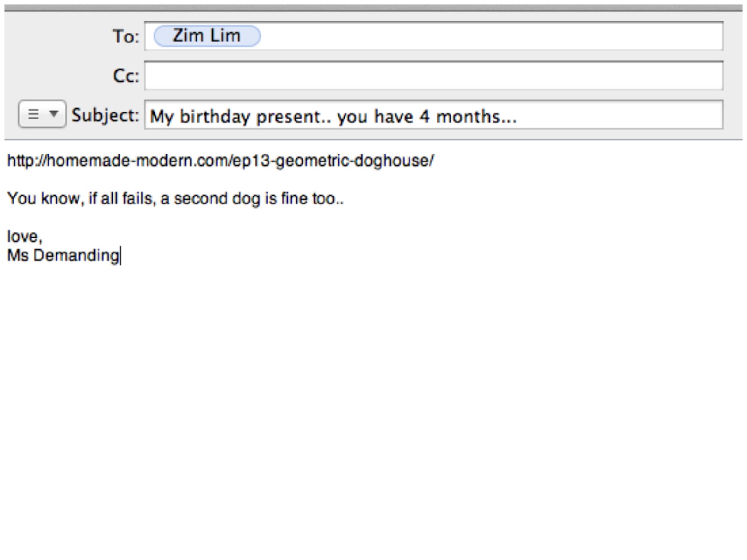Focus the Cc address field
The image size is (747, 560).
click(433, 76)
